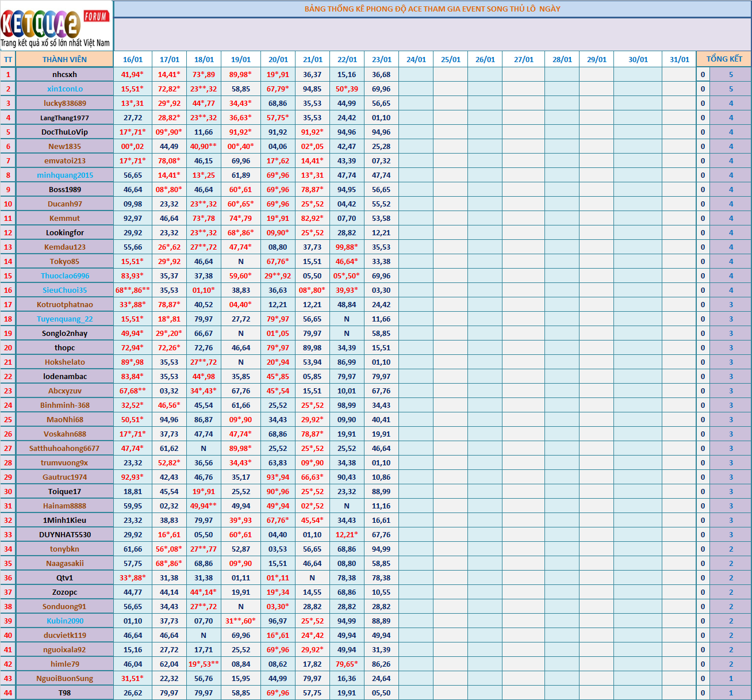
Task: Select member name Voskahn688
Action: (x=64, y=434)
